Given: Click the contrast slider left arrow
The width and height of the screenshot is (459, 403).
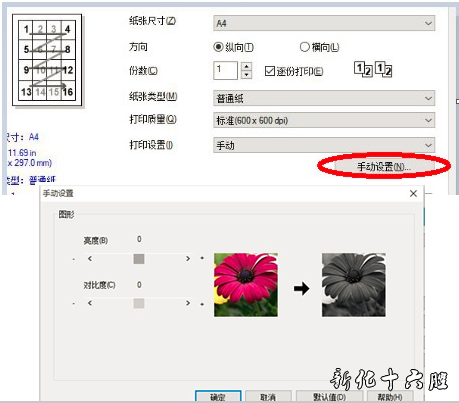Looking at the screenshot, I should 90,303.
